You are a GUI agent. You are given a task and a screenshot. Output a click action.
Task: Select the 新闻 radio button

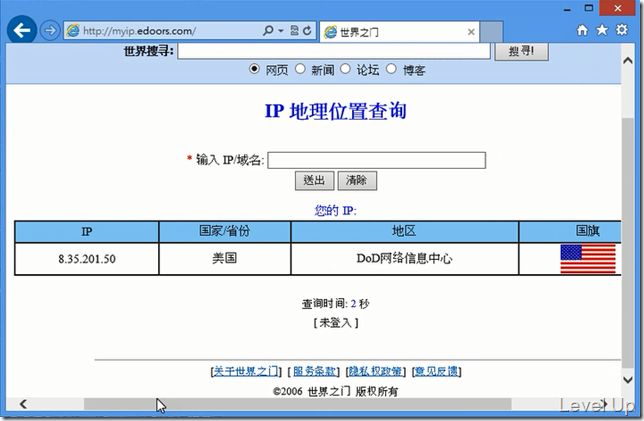[300, 69]
